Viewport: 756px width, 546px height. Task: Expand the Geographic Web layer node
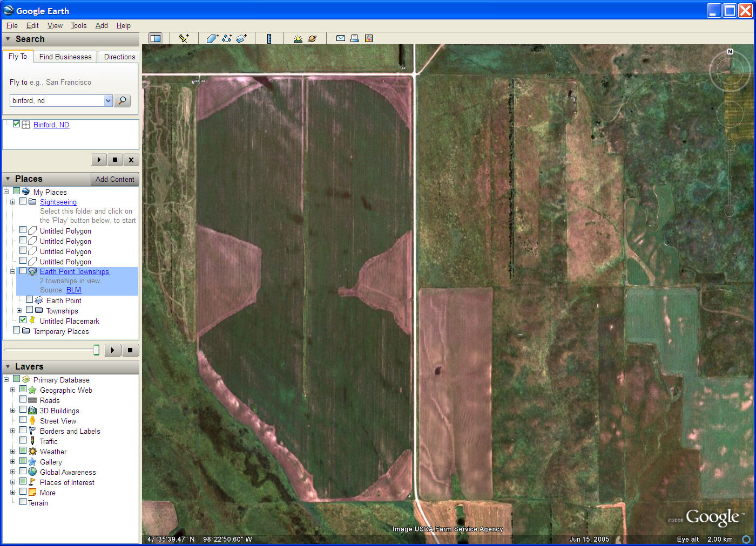(x=12, y=390)
